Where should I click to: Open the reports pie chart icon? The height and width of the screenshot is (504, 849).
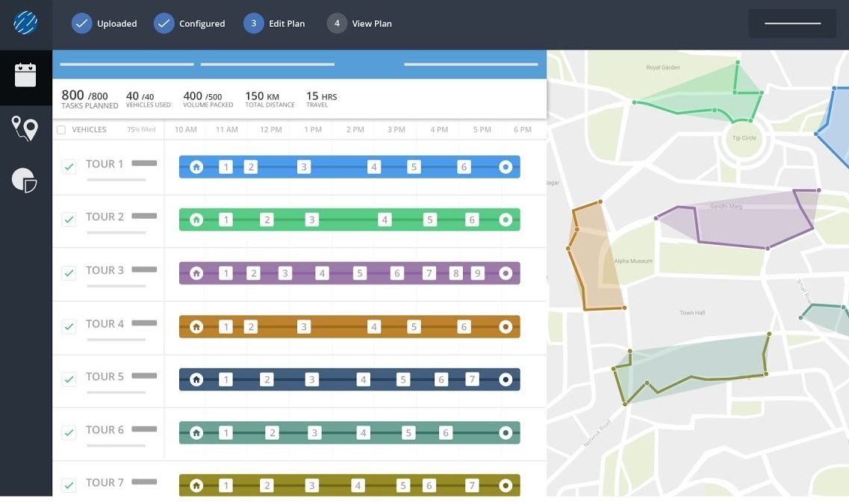(25, 181)
